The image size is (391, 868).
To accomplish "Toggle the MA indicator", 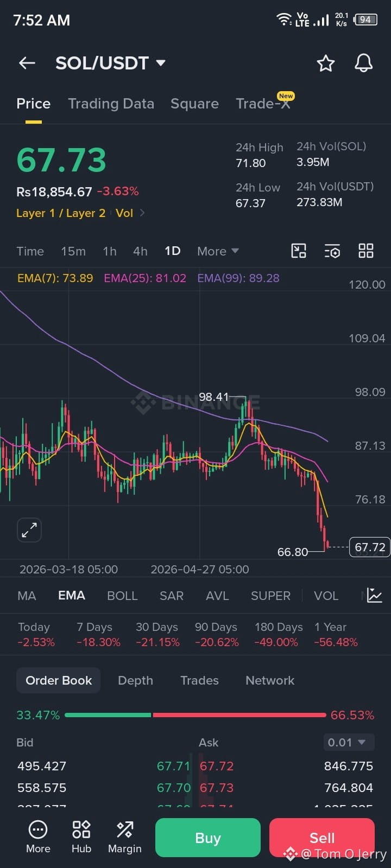I will click(x=27, y=596).
